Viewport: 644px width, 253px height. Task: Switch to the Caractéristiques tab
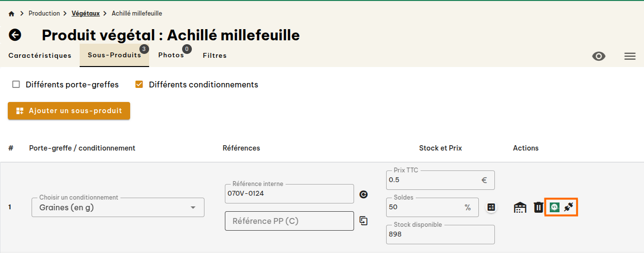40,55
